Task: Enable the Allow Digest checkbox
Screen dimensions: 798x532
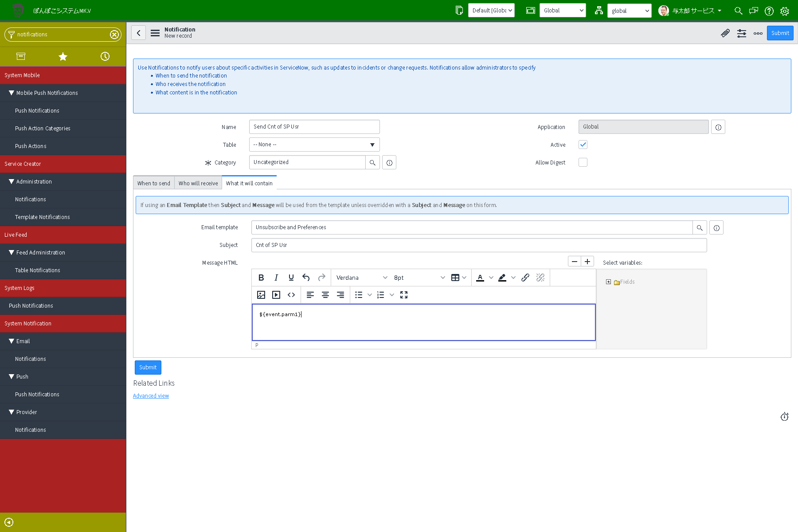Action: (583, 162)
